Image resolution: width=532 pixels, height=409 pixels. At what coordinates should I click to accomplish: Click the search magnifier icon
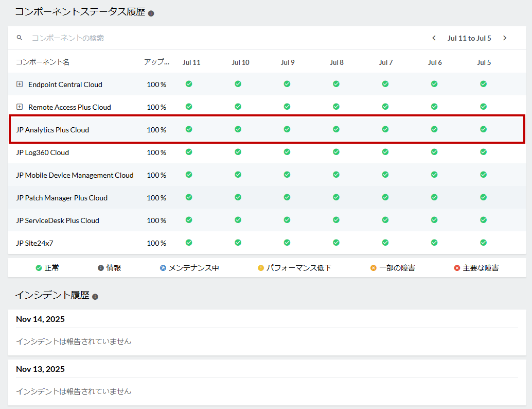tap(20, 38)
